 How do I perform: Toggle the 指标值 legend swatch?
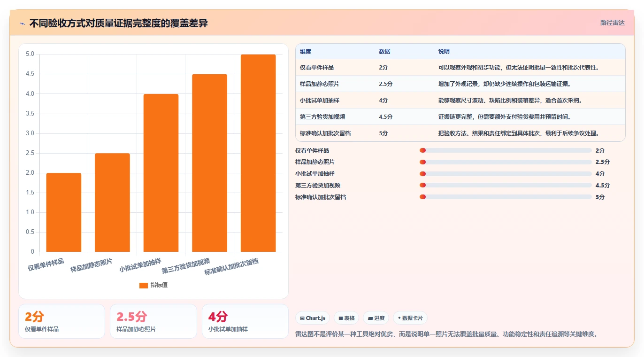144,285
